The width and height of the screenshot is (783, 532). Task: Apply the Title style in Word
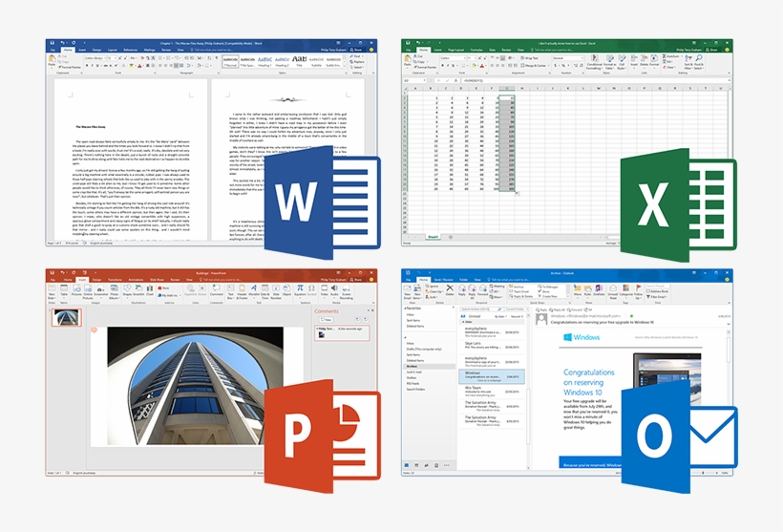pos(299,61)
